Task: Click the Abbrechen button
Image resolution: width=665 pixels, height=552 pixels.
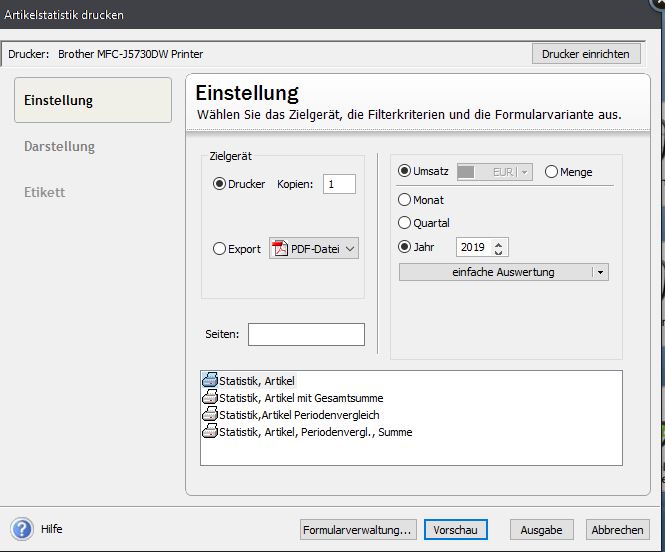Action: pos(618,530)
